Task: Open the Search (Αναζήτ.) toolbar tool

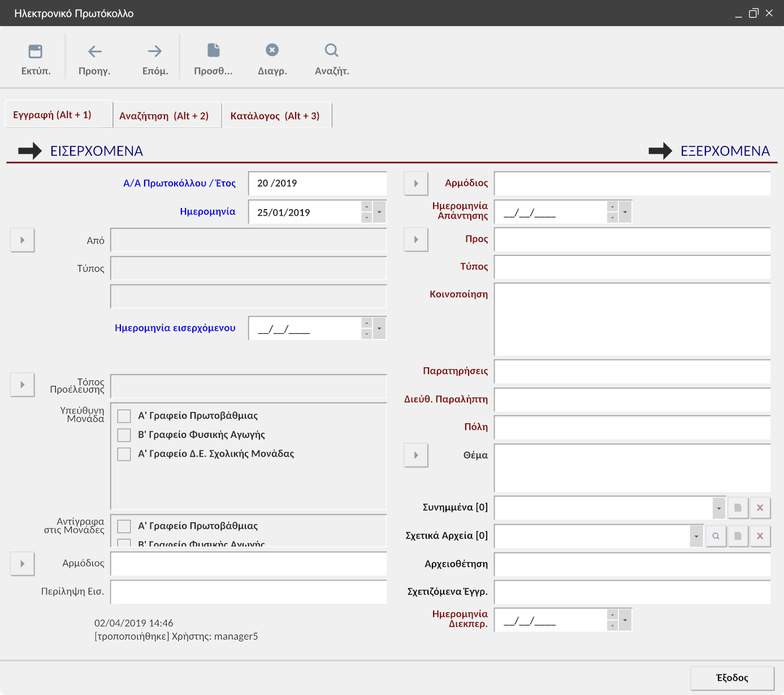Action: point(332,51)
